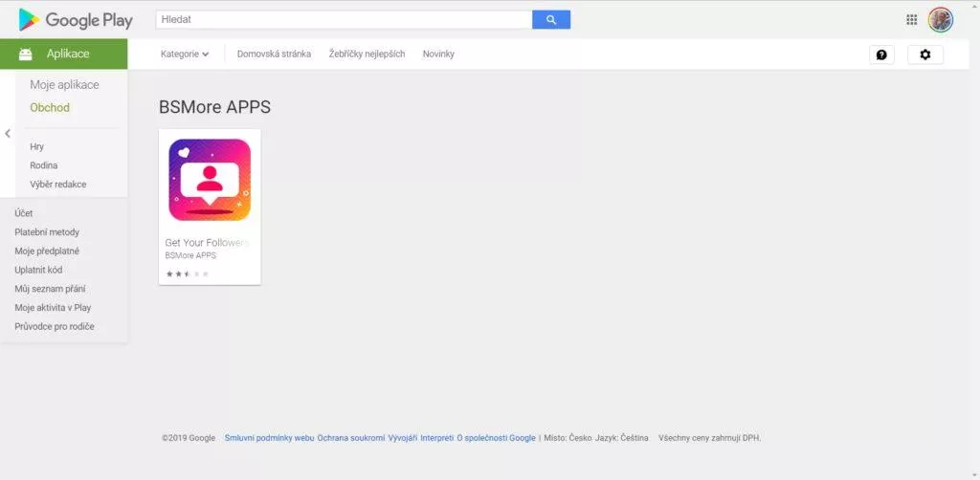Click Get Your Followers app title
Screen dimensions: 980x480
pyautogui.click(x=207, y=243)
